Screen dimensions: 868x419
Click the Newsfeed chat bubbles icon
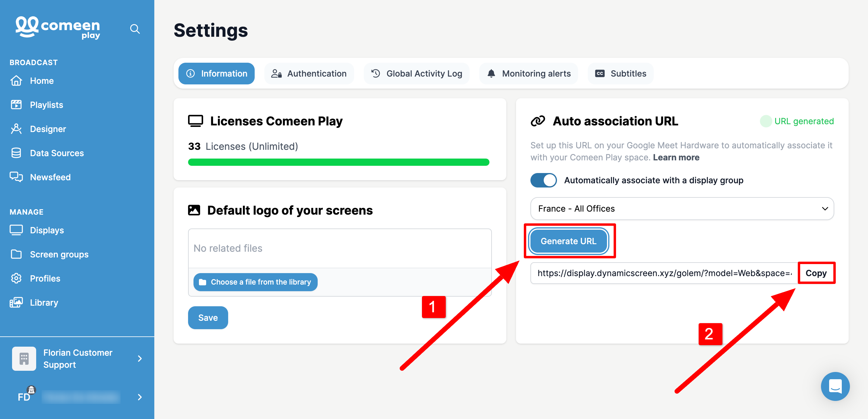click(16, 177)
